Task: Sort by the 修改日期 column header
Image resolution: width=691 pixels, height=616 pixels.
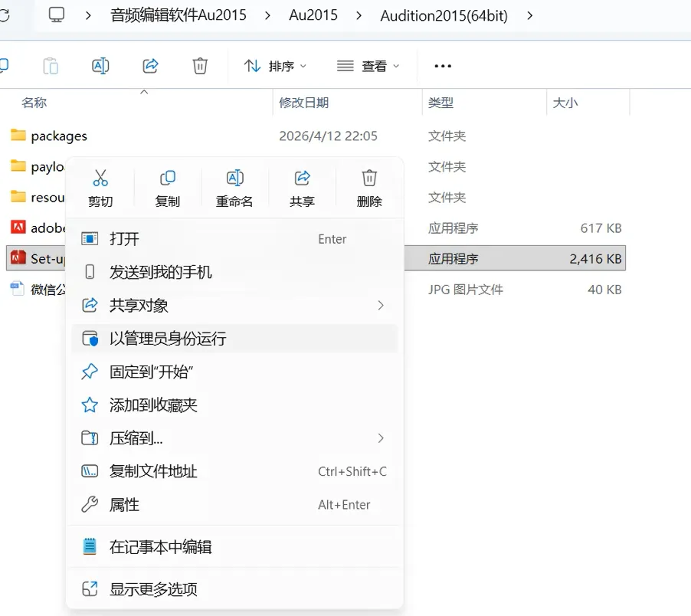Action: 303,103
